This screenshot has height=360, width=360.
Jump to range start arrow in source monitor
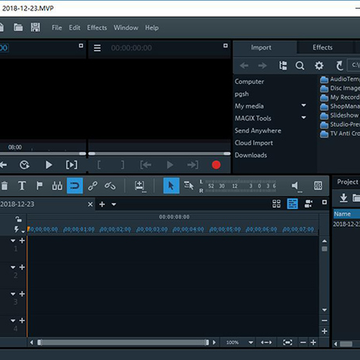click(146, 165)
